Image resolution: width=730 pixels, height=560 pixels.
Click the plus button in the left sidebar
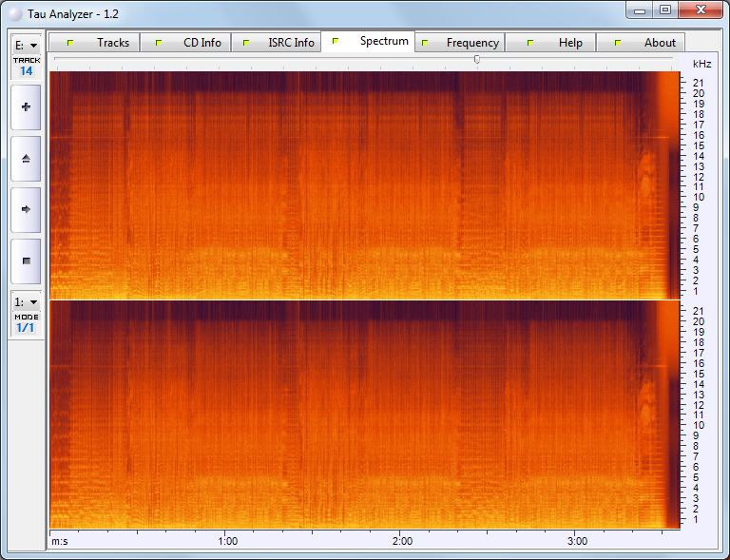[x=26, y=107]
